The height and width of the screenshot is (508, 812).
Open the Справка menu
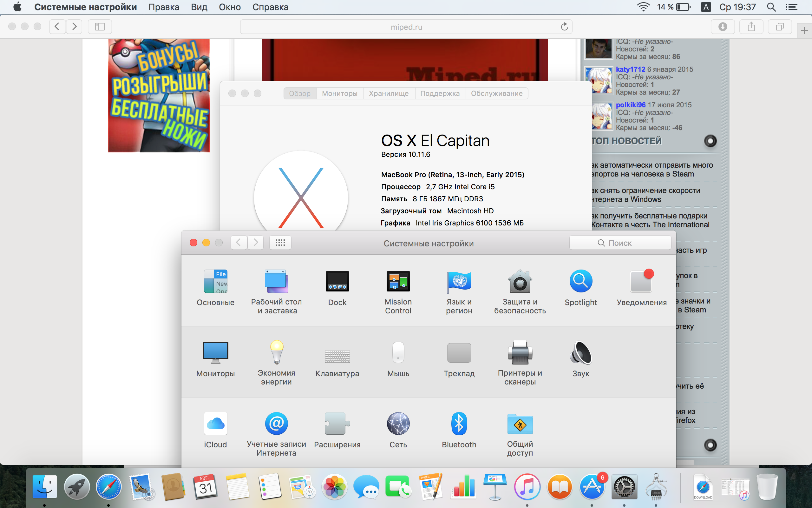pos(271,7)
